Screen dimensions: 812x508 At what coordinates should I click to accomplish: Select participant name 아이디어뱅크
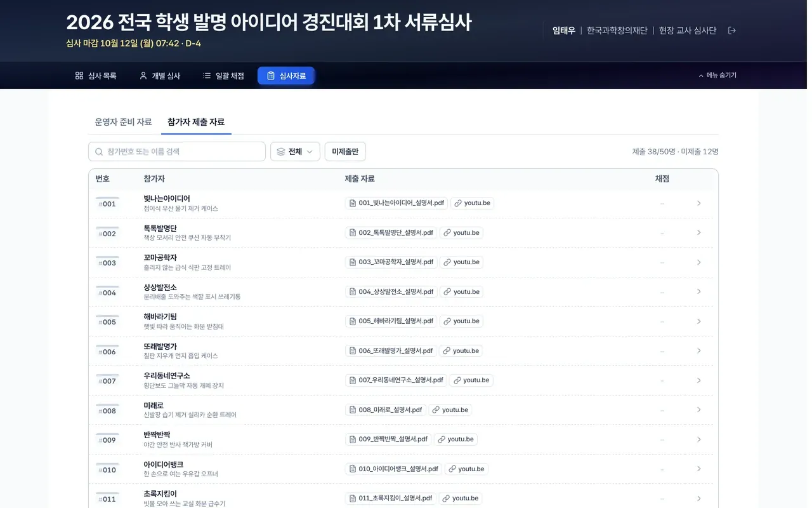[163, 464]
